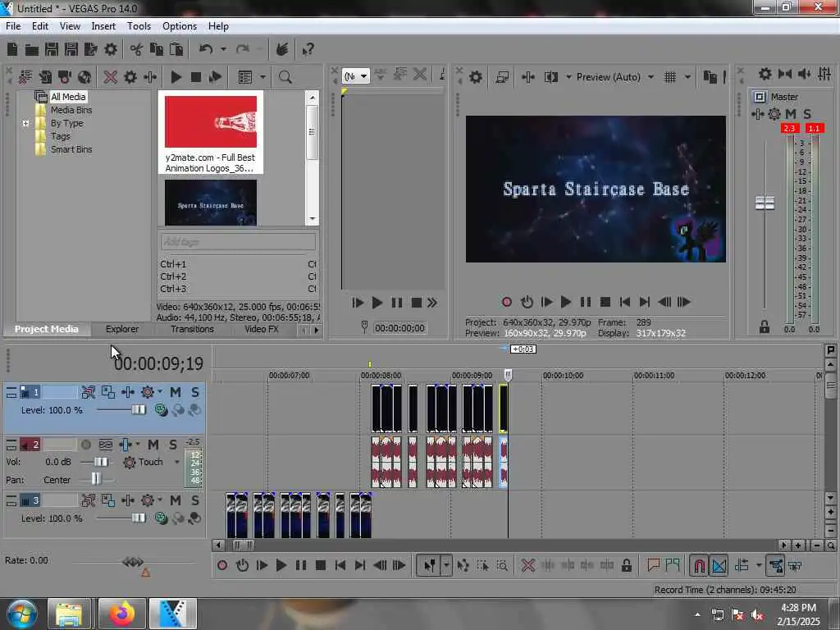Switch to the Transitions tab
The height and width of the screenshot is (630, 840).
point(192,329)
